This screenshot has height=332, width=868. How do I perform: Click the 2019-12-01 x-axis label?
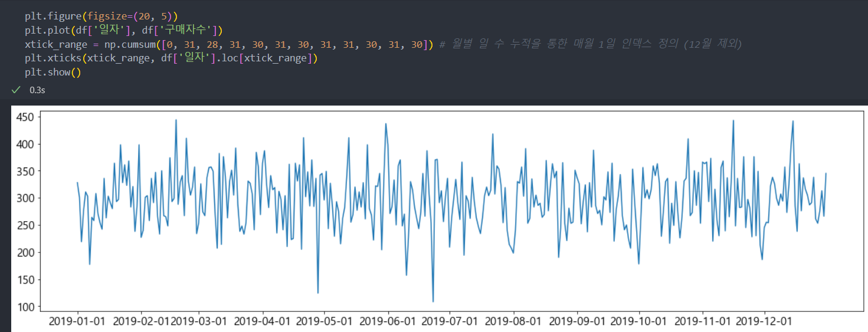pos(765,321)
